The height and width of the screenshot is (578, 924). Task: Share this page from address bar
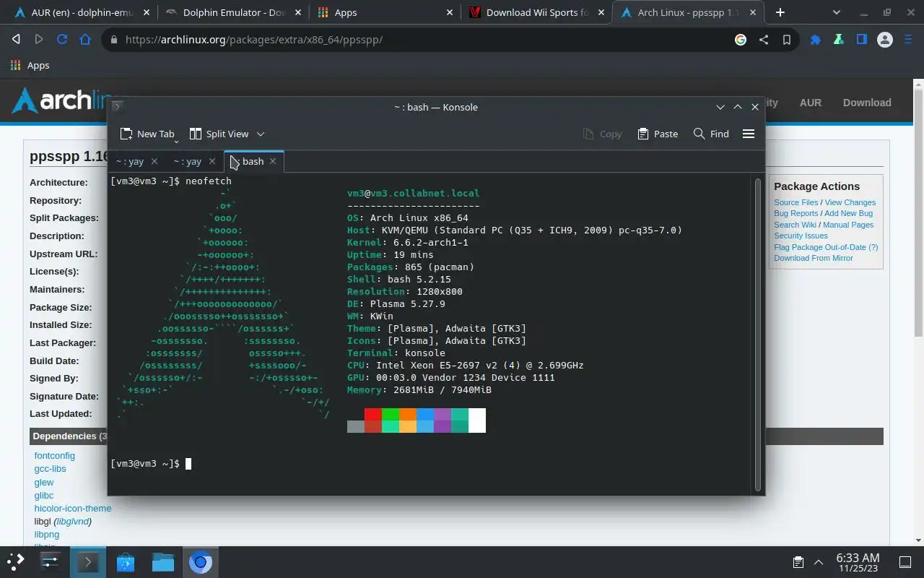[x=764, y=40]
